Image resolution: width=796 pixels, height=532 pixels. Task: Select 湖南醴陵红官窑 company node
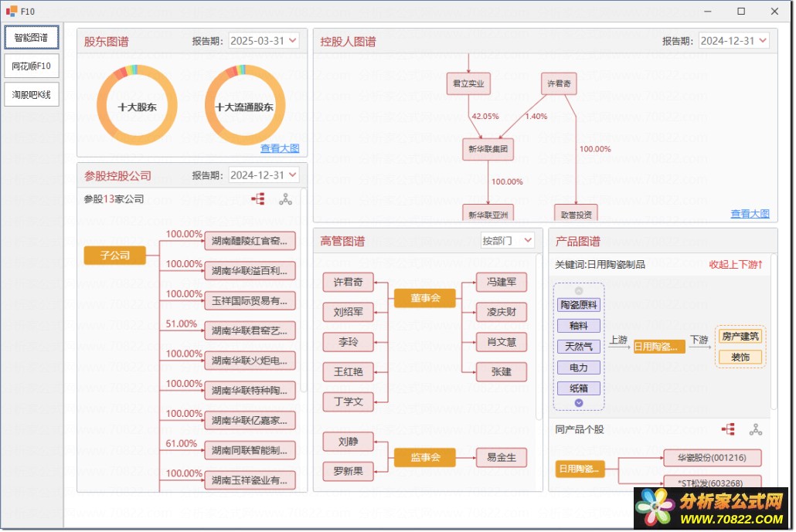250,241
